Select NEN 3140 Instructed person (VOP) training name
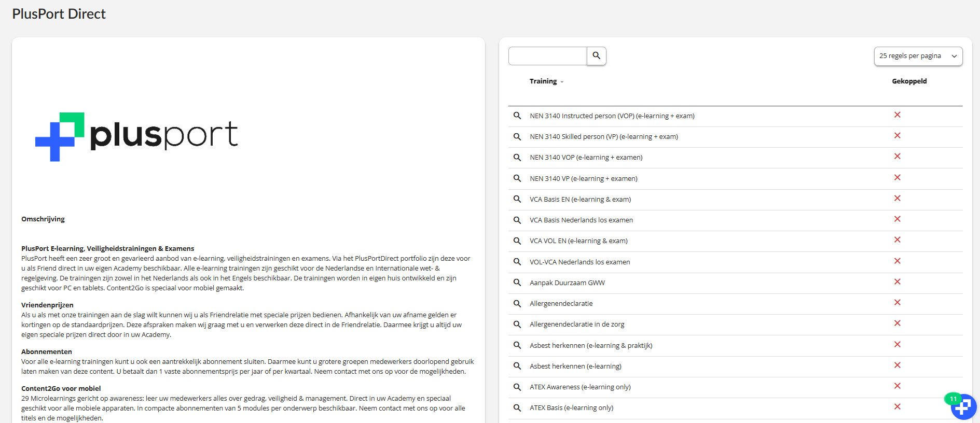Viewport: 980px width, 423px height. 612,116
